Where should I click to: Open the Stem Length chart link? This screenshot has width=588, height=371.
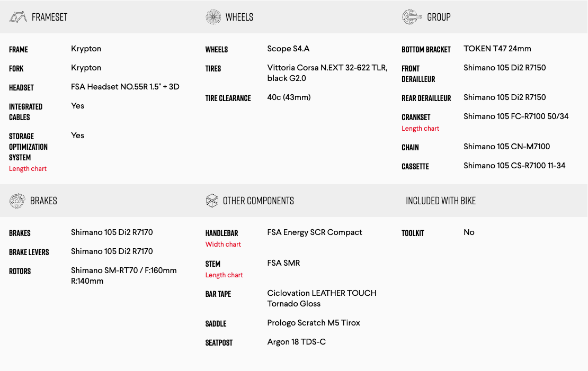(224, 275)
